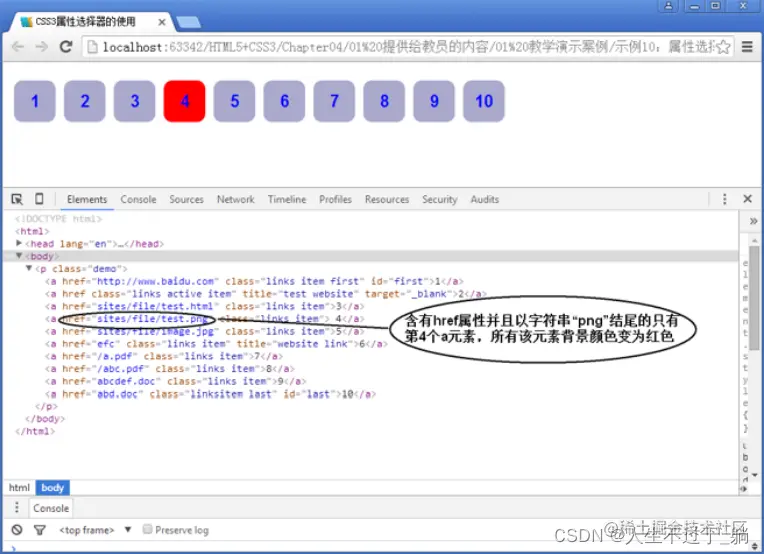Select anchor with /a.pdf href
This screenshot has height=554, width=764.
tap(164, 356)
